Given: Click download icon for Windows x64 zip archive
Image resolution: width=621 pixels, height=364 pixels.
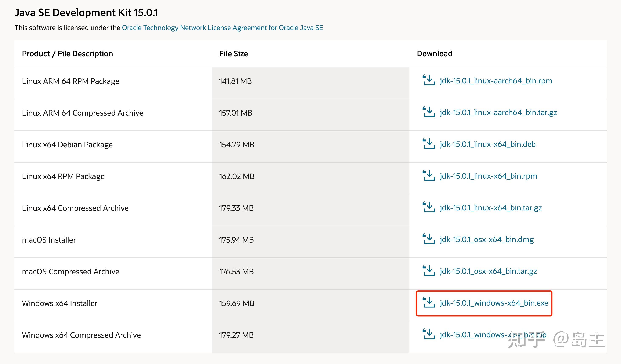Looking at the screenshot, I should (429, 334).
